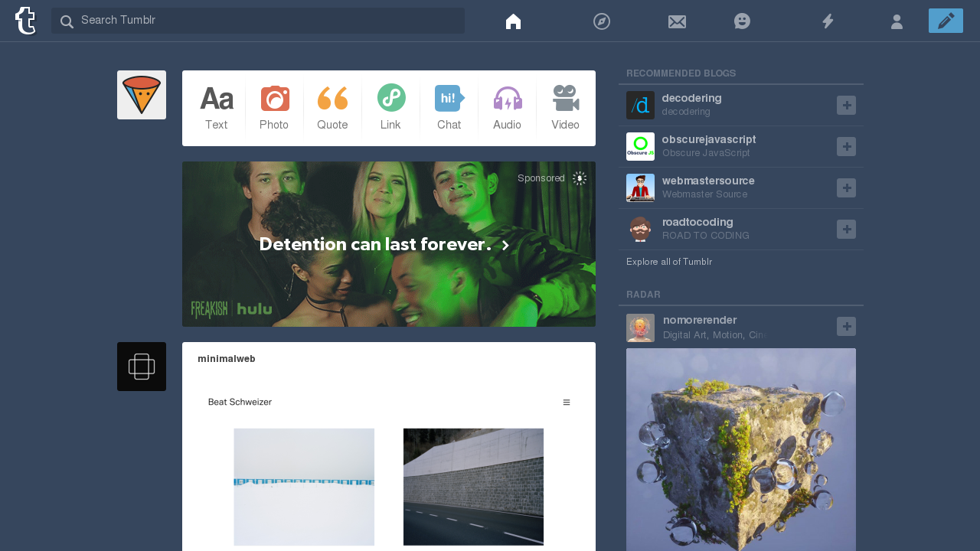Click the Sponsored label on ad
This screenshot has height=551, width=980.
[x=541, y=178]
